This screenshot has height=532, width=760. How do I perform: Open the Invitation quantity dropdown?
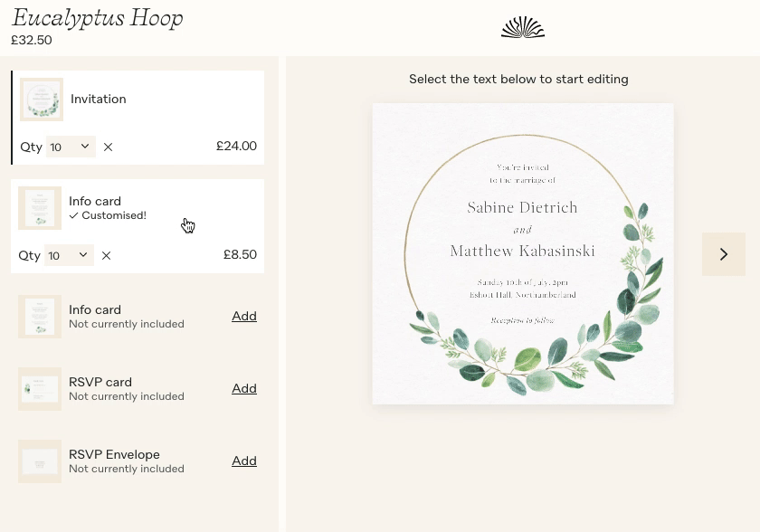71,147
